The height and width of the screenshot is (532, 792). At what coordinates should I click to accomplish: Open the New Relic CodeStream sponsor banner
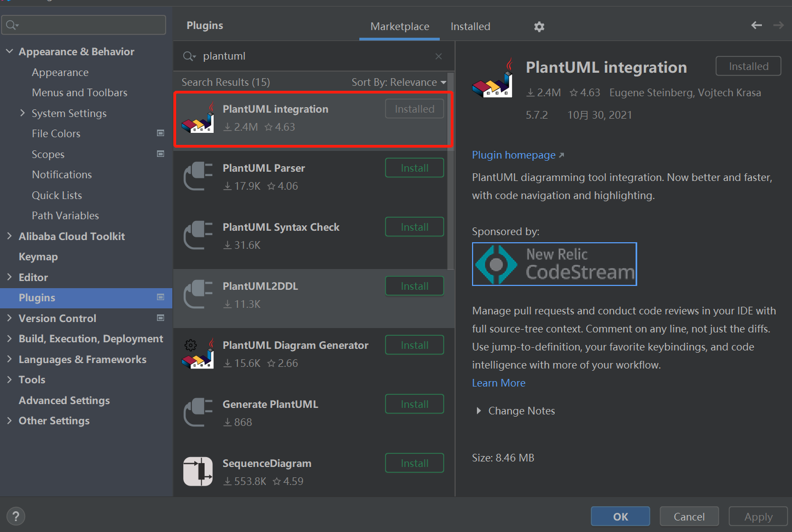click(x=555, y=264)
